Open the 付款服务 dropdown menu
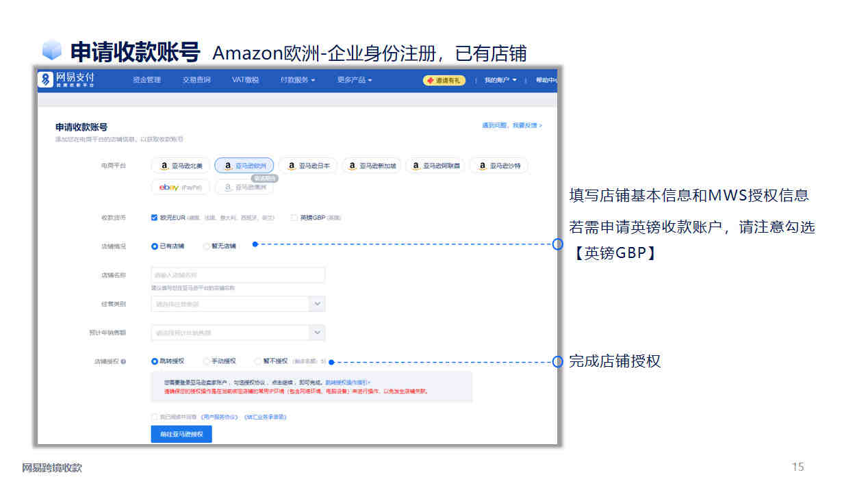 click(x=298, y=80)
